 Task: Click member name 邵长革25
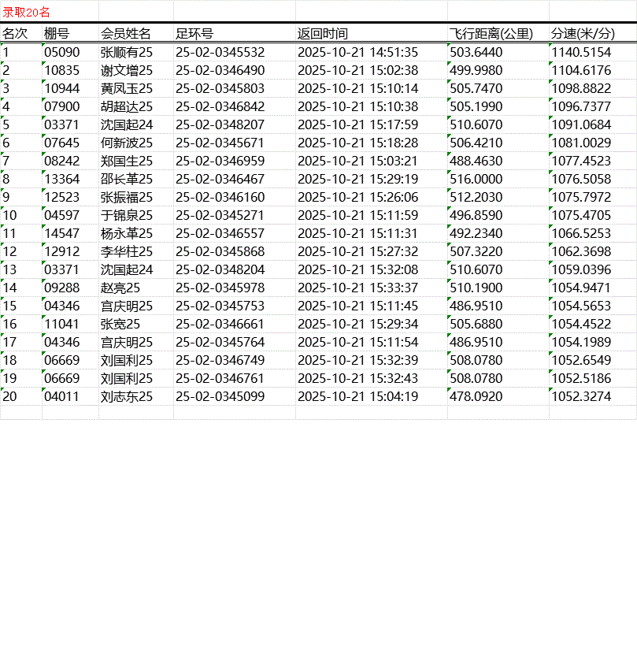point(127,179)
